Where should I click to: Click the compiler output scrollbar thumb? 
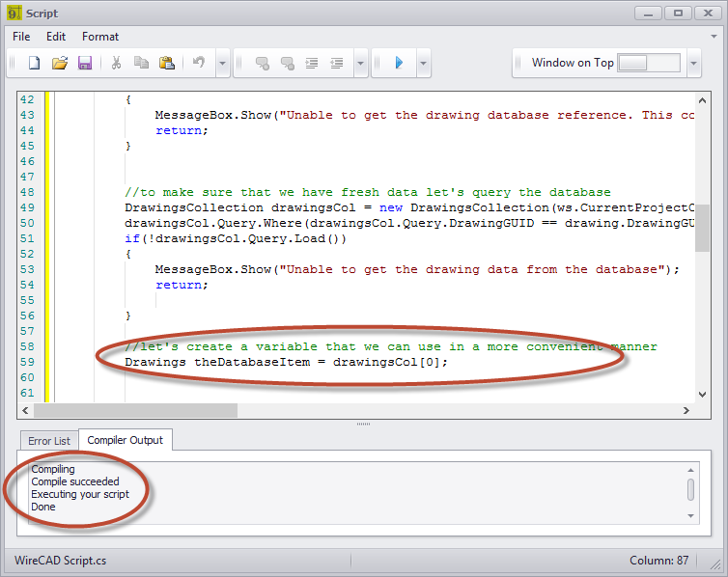pos(691,490)
